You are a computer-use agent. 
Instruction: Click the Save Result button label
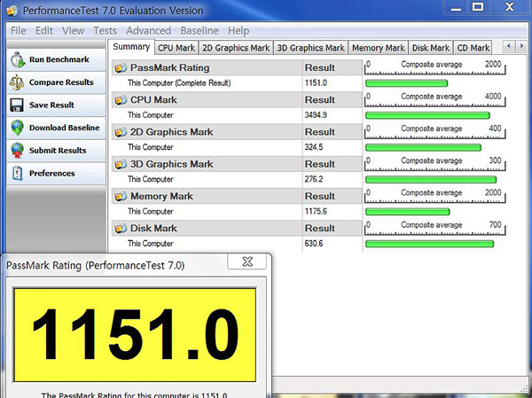pos(51,105)
